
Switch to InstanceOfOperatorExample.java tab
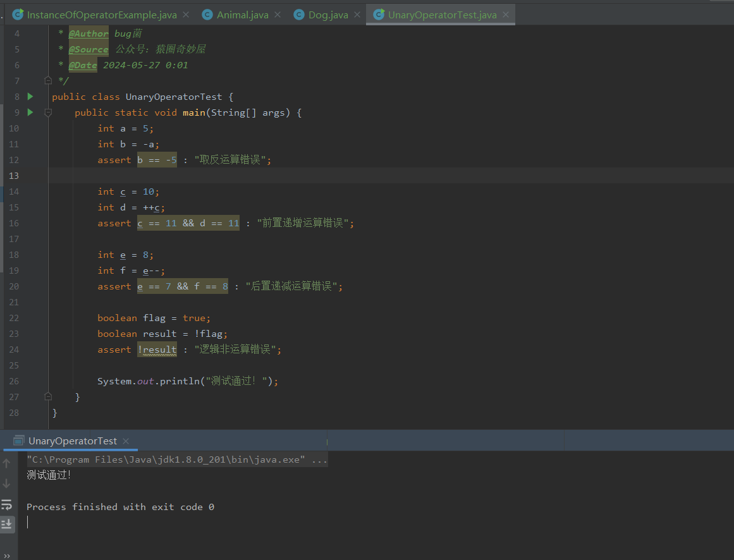[x=102, y=15]
